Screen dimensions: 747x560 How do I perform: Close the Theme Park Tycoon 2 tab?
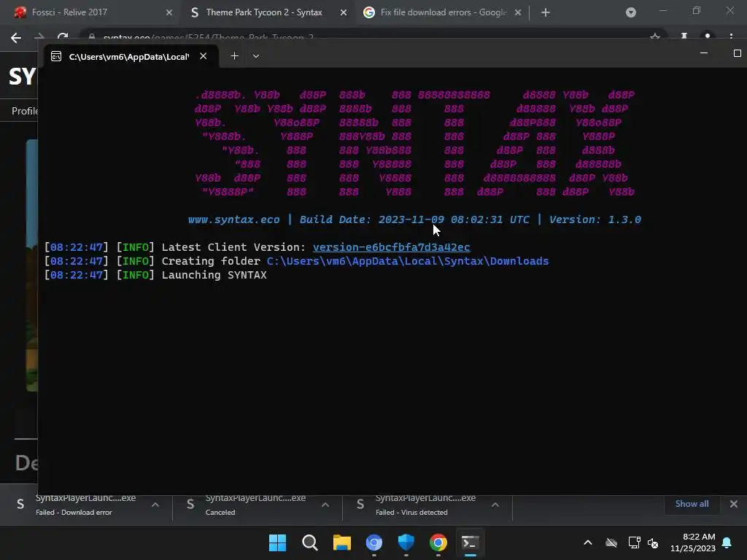(x=344, y=13)
